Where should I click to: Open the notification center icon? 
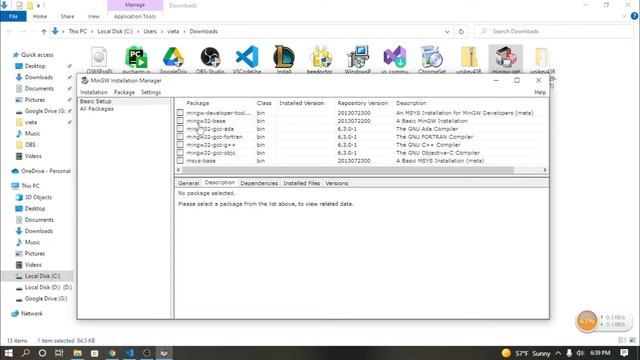624,353
